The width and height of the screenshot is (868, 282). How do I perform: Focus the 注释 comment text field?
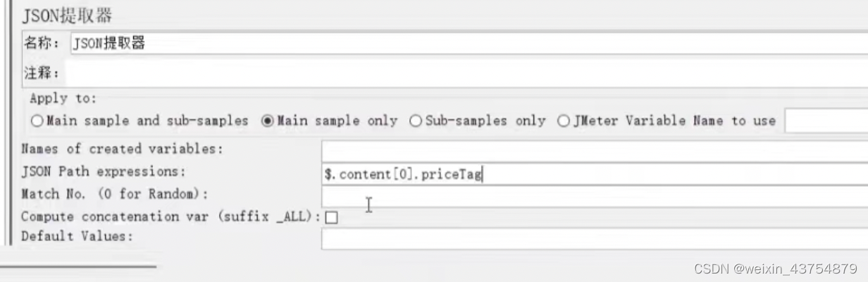tap(465, 73)
